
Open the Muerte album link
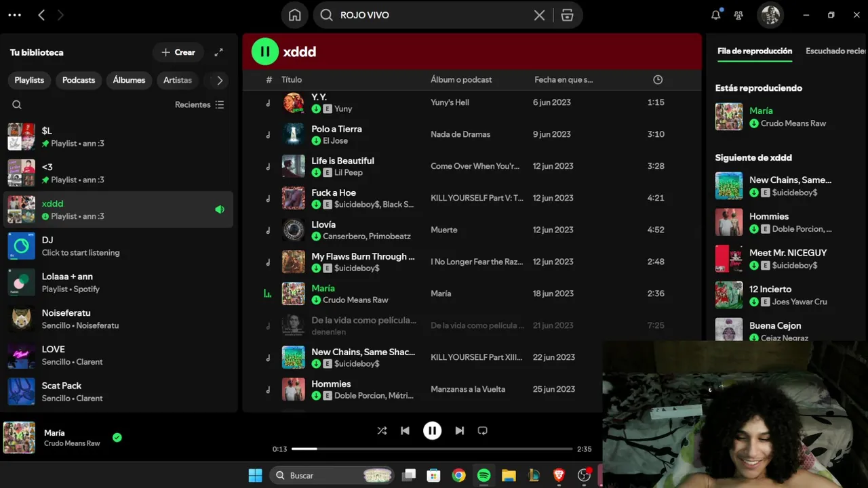click(x=444, y=230)
